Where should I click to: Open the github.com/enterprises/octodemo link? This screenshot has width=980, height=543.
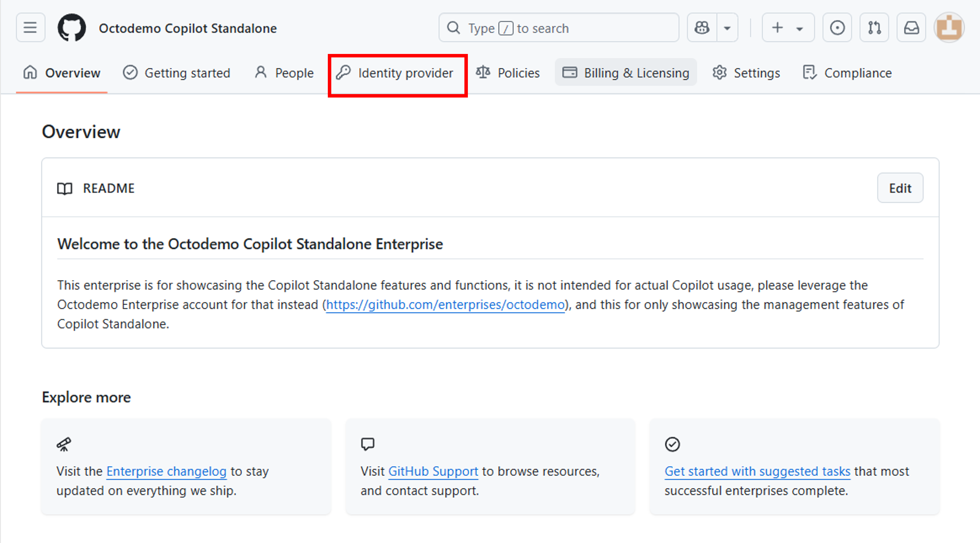445,305
